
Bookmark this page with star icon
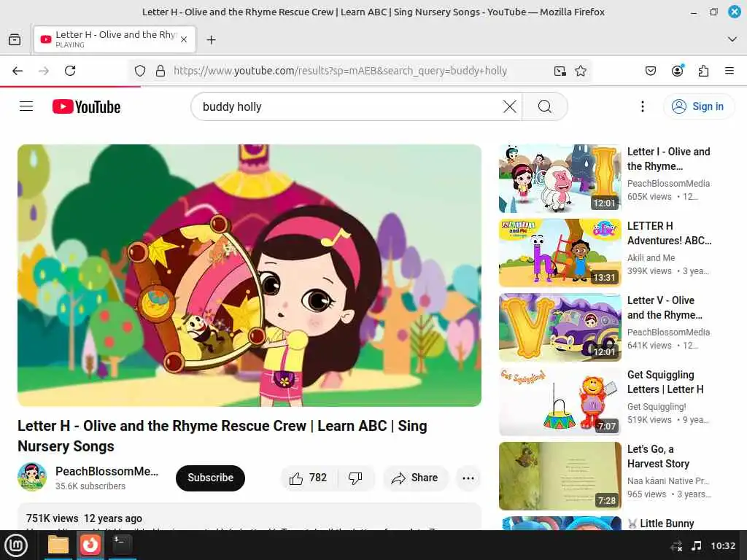(x=580, y=71)
